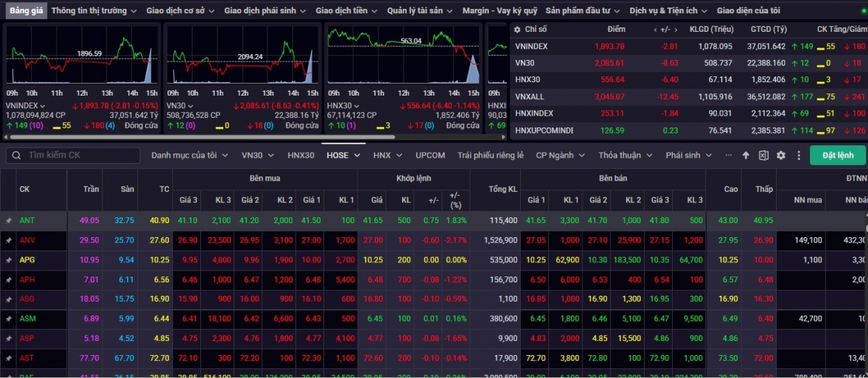
Task: Expand the HOSE exchange dropdown
Action: [357, 156]
